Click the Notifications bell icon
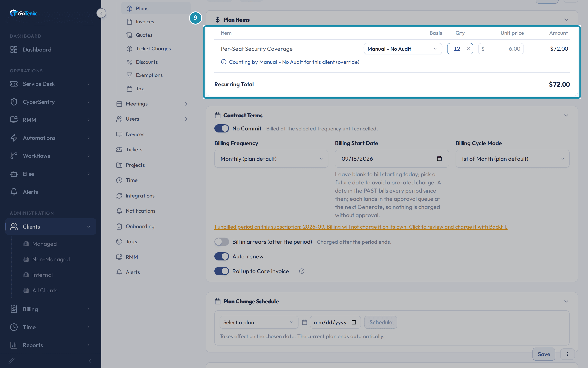This screenshot has height=368, width=588. point(119,211)
